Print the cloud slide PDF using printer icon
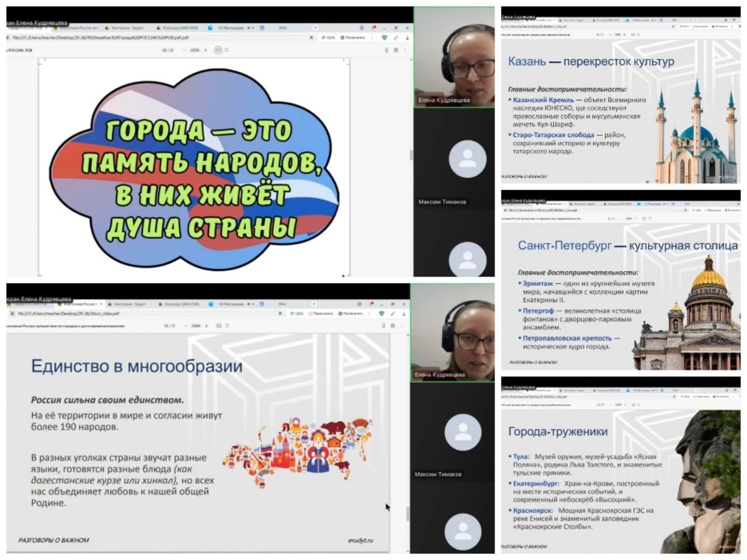This screenshot has height=560, width=747. click(x=396, y=50)
